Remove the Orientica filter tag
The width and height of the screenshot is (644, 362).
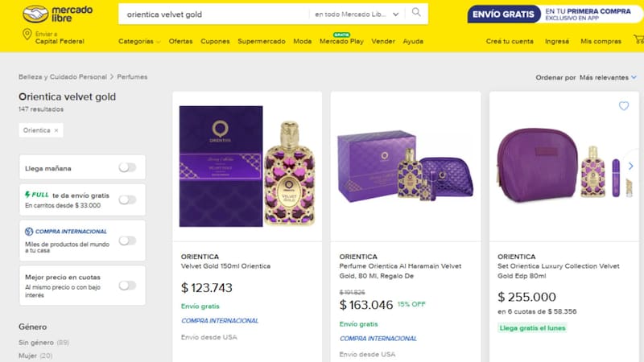pos(56,130)
